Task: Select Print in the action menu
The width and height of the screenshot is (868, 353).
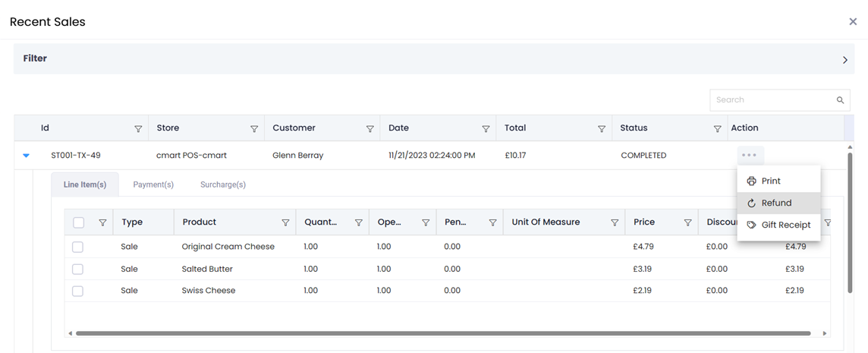Action: tap(771, 181)
